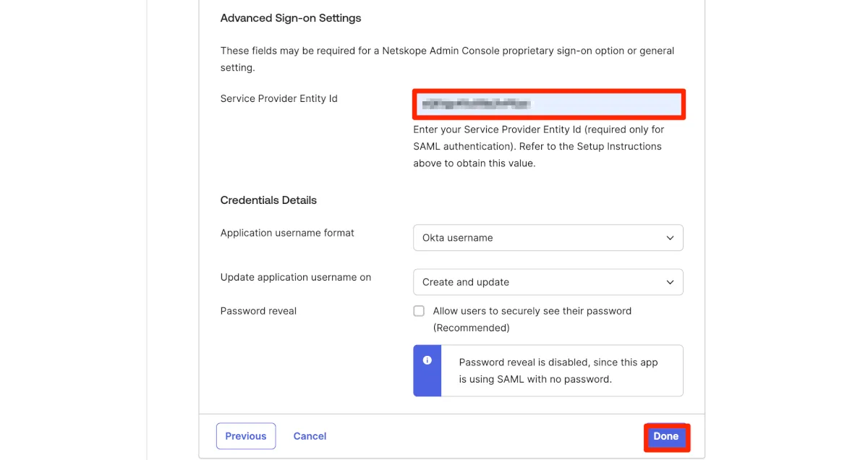Viewport: 868px width, 460px height.
Task: Click the Service Provider Entity Id input field
Action: 548,104
